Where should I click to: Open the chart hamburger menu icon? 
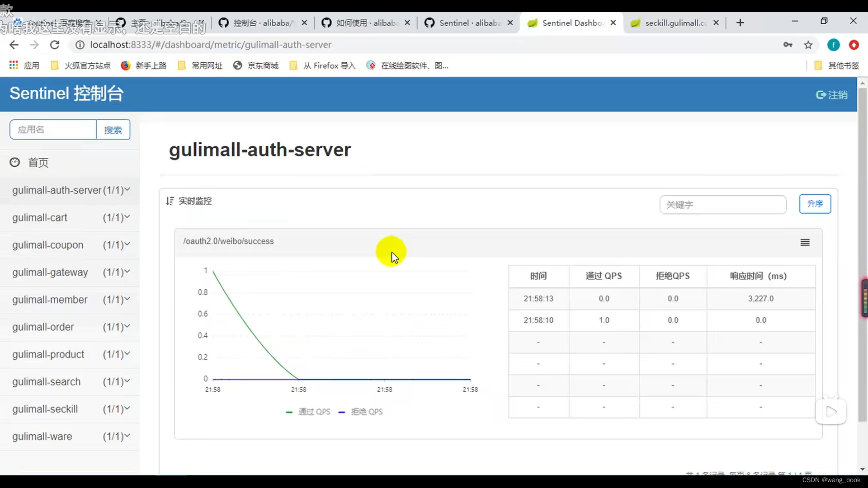pyautogui.click(x=805, y=243)
